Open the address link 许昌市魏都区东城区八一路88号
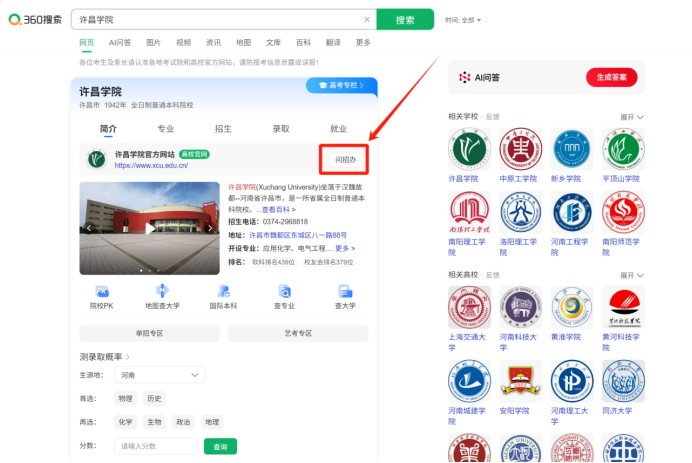Screen dimensions: 692x463 [298, 235]
